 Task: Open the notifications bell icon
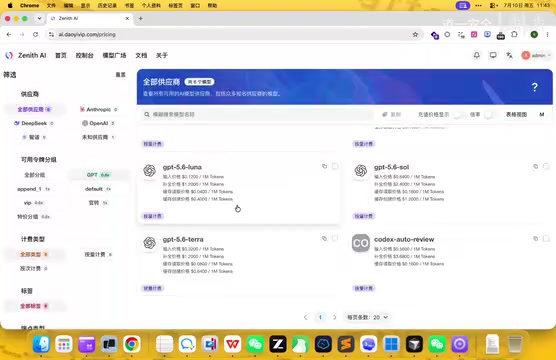[477, 55]
